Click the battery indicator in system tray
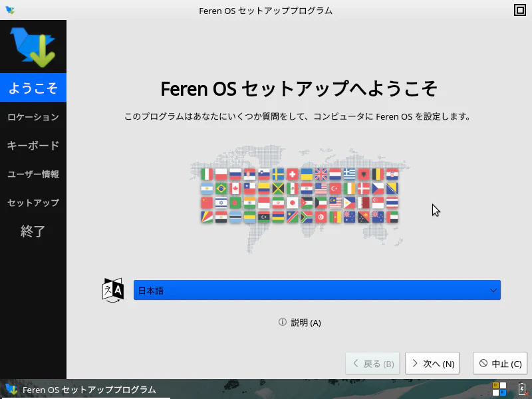 [522, 389]
